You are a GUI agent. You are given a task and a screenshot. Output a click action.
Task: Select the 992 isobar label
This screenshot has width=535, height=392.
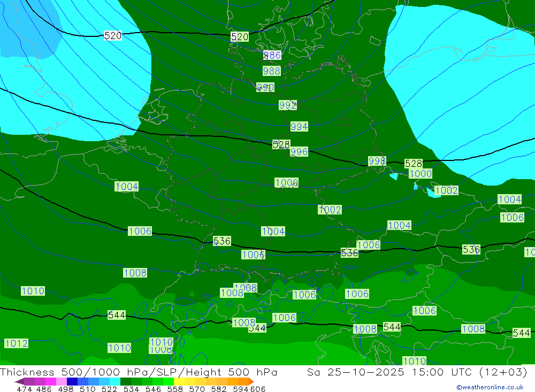click(x=288, y=105)
